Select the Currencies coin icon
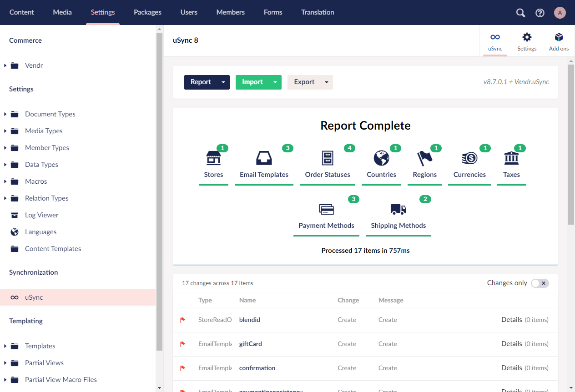The height and width of the screenshot is (392, 575). tap(469, 158)
